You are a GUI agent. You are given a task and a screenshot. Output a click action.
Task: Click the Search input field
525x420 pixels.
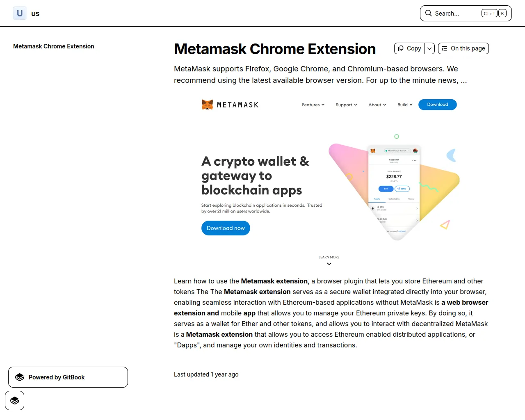pyautogui.click(x=466, y=13)
